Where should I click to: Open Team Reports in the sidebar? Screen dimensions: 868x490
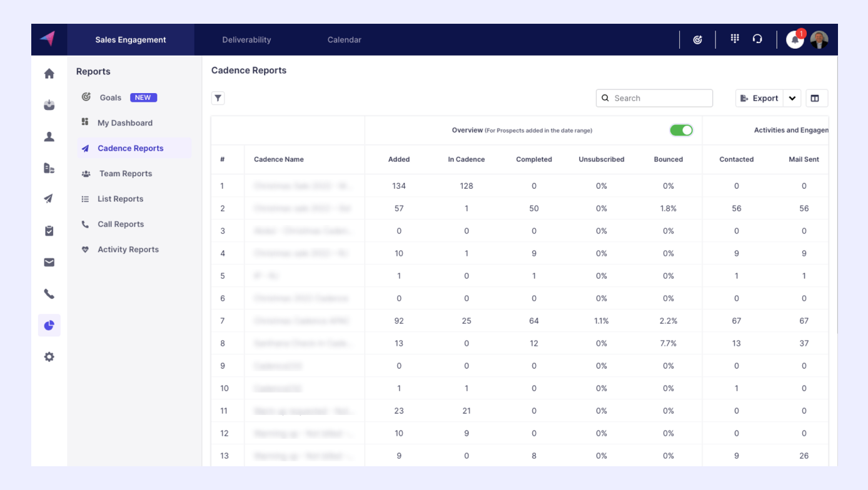[125, 174]
